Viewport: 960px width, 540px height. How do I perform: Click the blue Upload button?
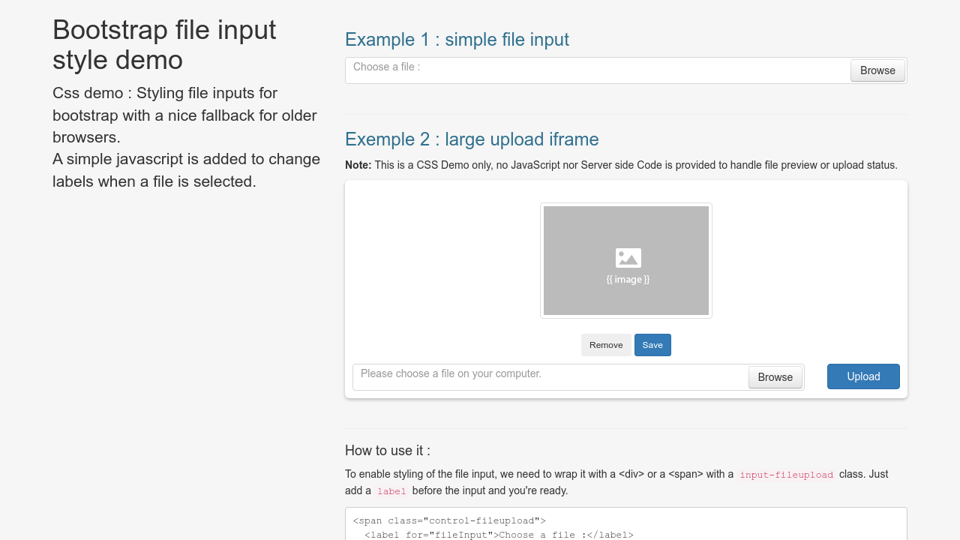pos(863,376)
